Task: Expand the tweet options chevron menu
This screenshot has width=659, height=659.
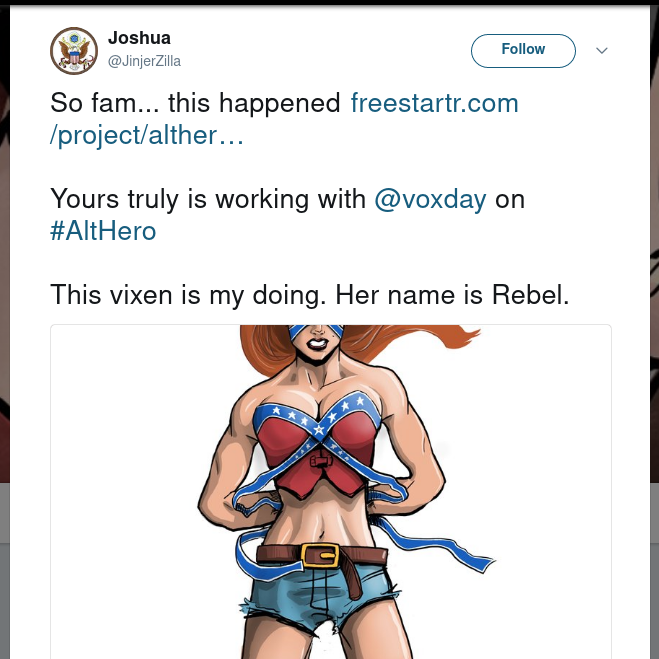Action: click(x=602, y=51)
